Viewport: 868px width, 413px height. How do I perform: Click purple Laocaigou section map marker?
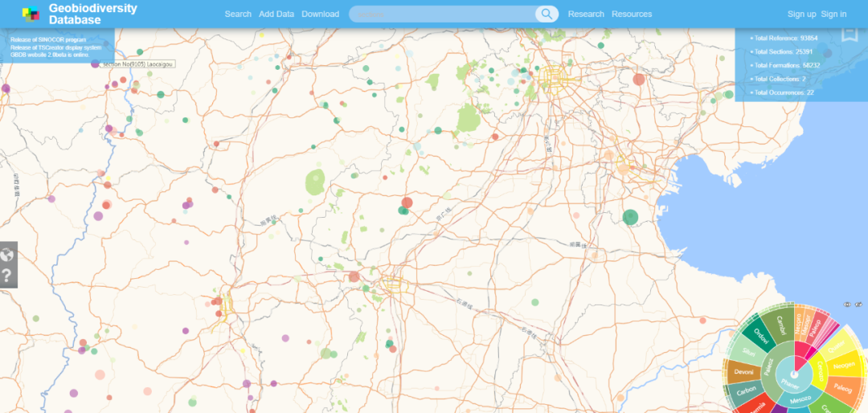[x=96, y=63]
